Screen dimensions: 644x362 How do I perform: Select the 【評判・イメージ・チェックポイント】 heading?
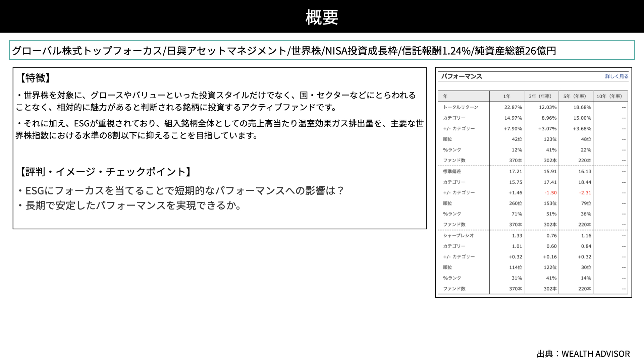click(105, 172)
